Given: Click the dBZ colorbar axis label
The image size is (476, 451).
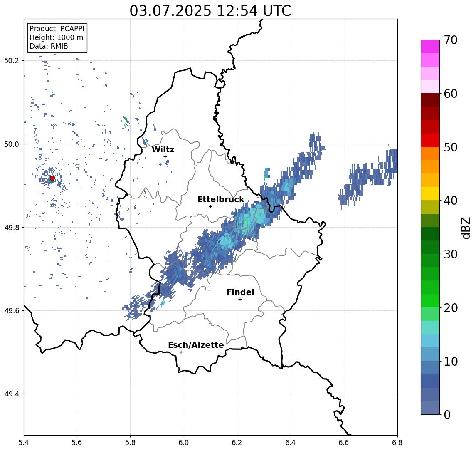Looking at the screenshot, I should click(465, 228).
